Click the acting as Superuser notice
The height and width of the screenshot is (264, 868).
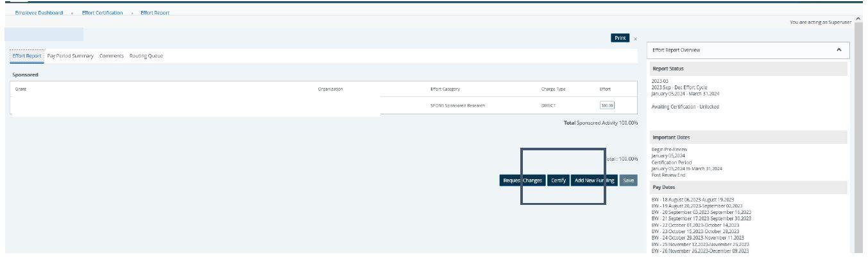click(821, 22)
